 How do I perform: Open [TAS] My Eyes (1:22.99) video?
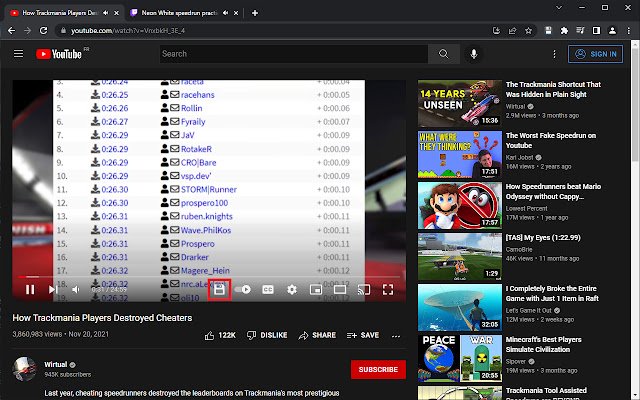pos(543,238)
